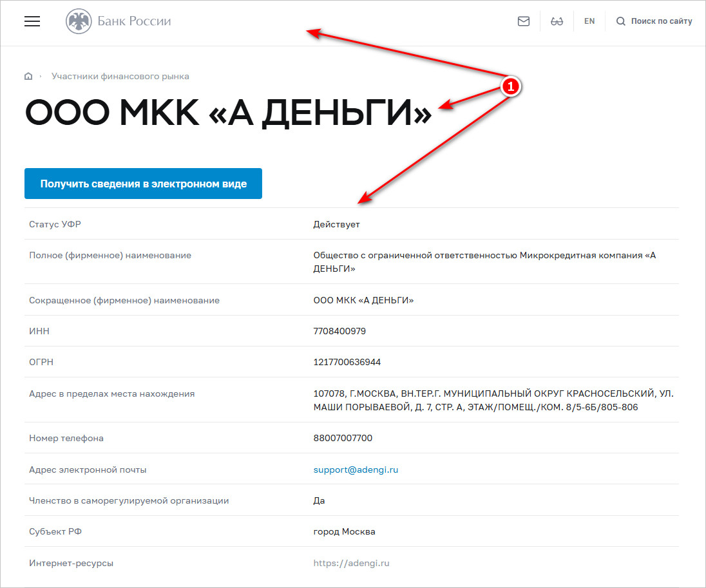706x588 pixels.
Task: Click the red annotation marker 1
Action: pyautogui.click(x=511, y=86)
